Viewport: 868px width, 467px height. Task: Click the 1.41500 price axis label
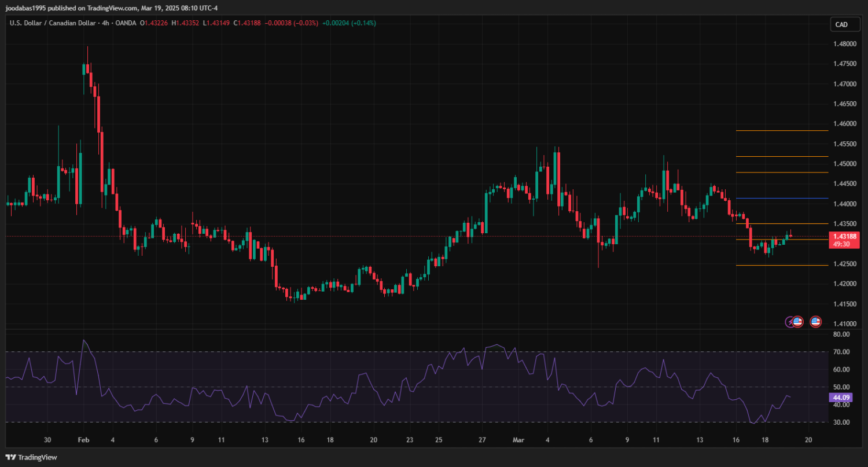click(x=845, y=304)
